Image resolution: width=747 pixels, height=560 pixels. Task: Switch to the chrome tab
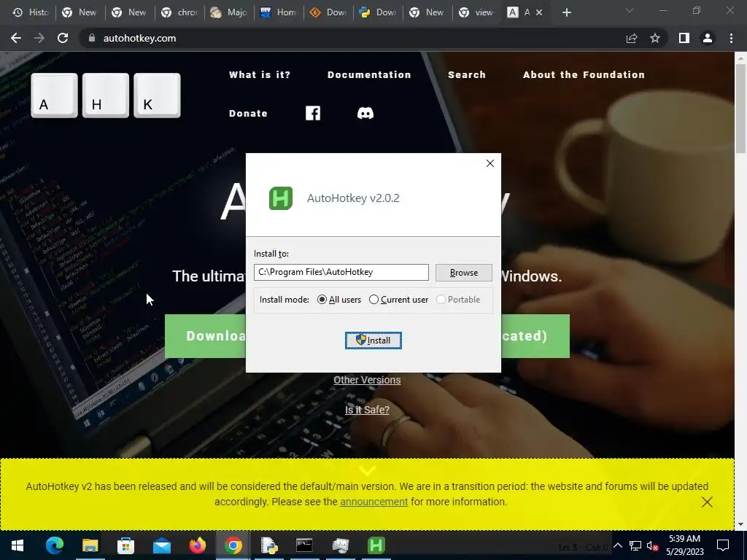click(179, 12)
